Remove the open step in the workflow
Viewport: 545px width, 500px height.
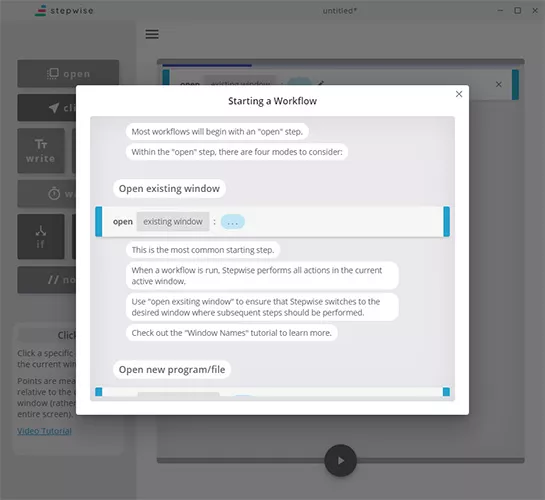point(498,84)
